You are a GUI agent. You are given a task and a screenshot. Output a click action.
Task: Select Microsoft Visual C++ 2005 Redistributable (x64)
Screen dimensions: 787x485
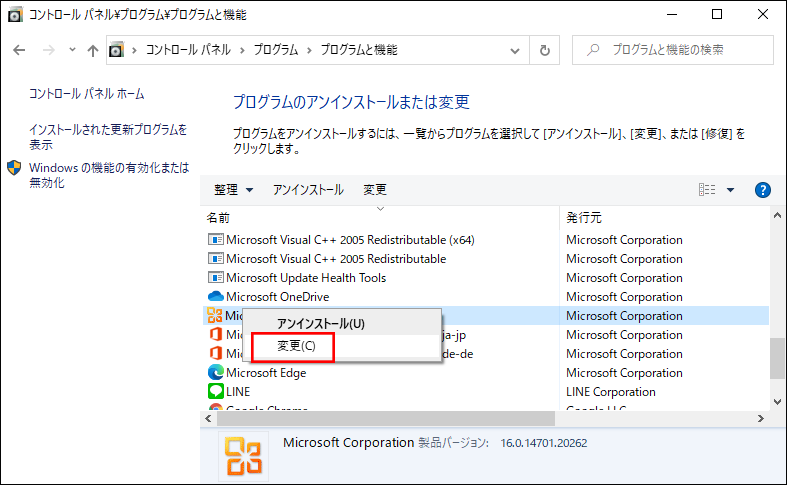pos(350,240)
